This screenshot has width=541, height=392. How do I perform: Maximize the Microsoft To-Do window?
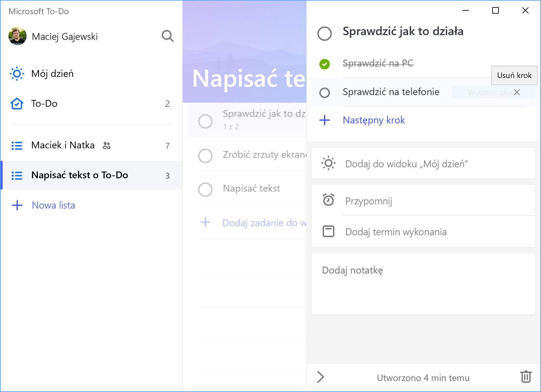coord(496,10)
